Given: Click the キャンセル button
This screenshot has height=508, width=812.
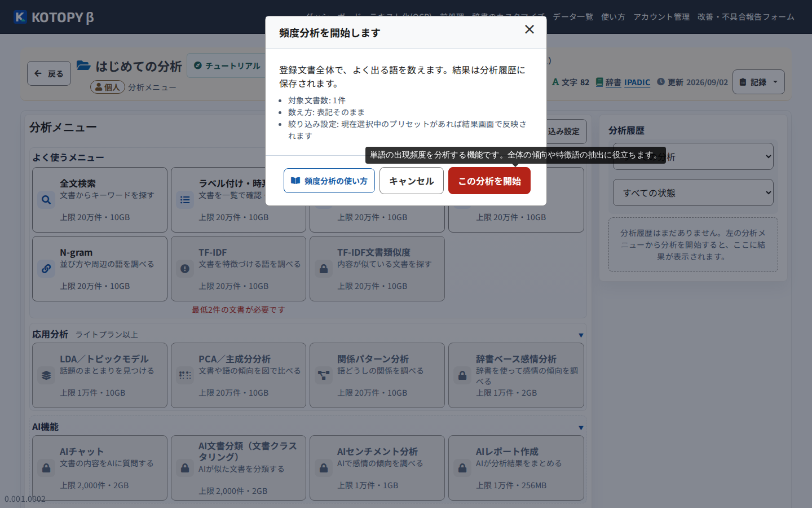Looking at the screenshot, I should point(412,181).
